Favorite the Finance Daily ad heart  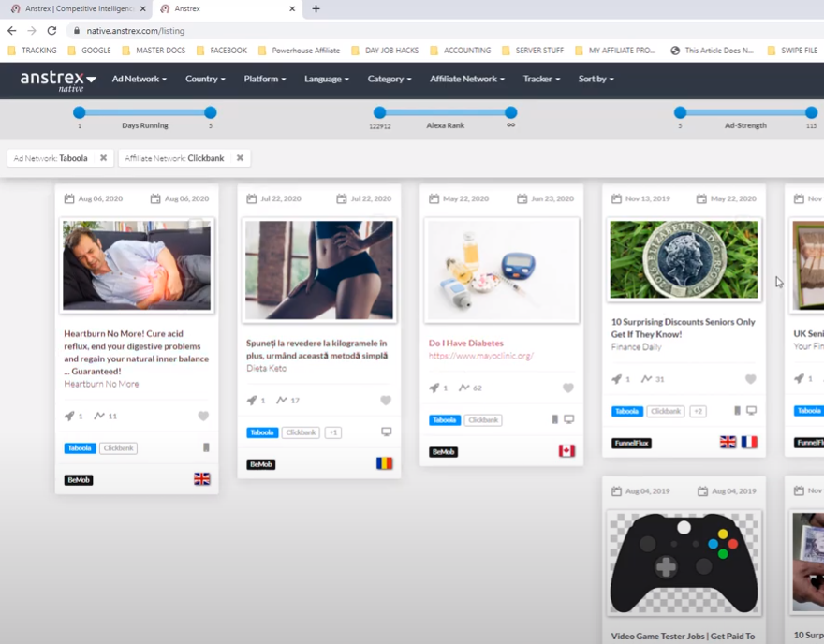point(750,379)
